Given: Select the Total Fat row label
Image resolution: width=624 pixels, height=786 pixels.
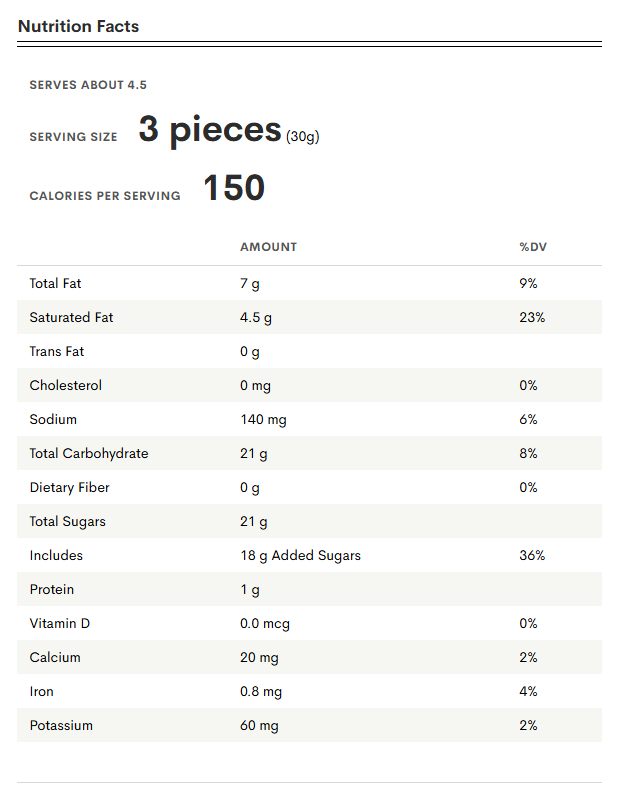Looking at the screenshot, I should click(x=56, y=284).
